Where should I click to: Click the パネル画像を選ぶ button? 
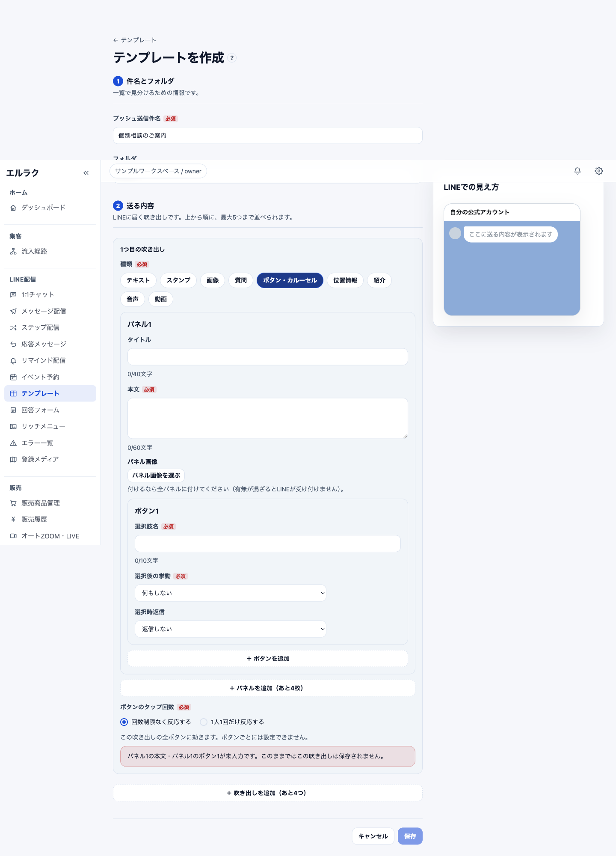click(156, 476)
